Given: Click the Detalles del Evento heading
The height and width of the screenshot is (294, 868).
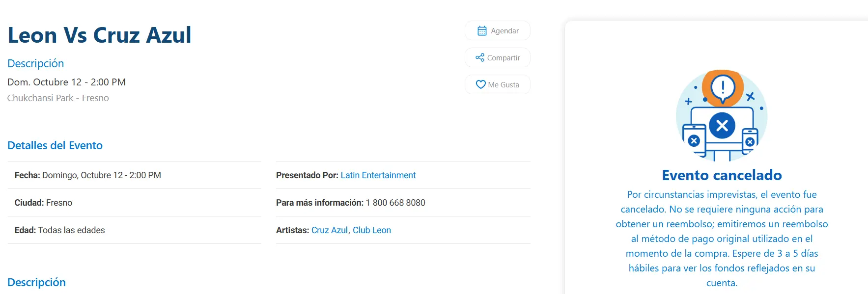Looking at the screenshot, I should [x=55, y=145].
